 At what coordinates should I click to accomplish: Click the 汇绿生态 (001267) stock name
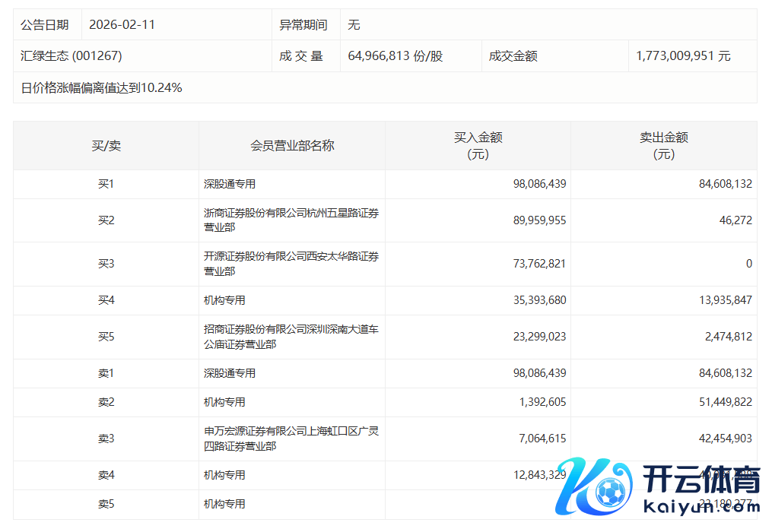(71, 56)
